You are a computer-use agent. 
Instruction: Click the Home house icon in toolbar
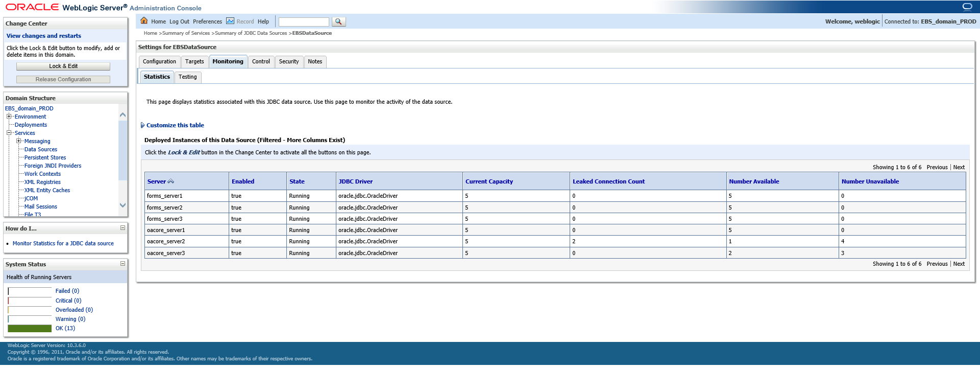point(144,21)
